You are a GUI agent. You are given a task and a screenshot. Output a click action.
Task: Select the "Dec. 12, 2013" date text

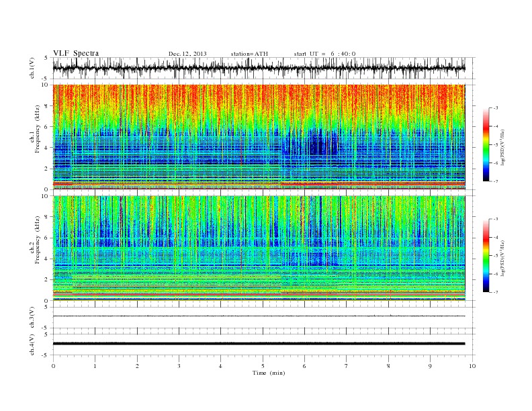click(187, 54)
